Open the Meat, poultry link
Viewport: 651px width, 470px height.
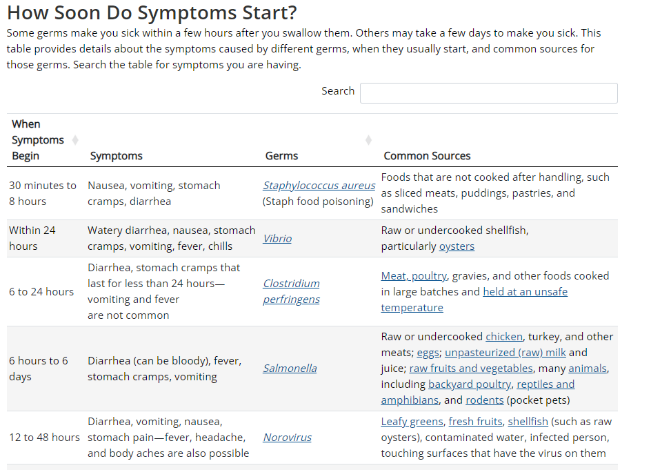pos(413,276)
